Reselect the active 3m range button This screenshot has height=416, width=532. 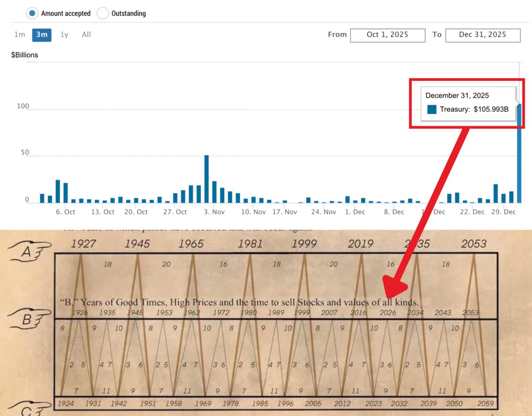41,35
